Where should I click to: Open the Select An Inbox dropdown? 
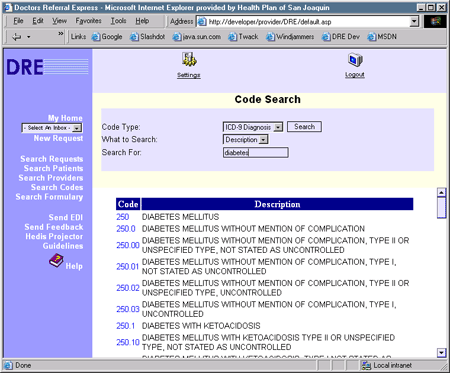pos(77,128)
